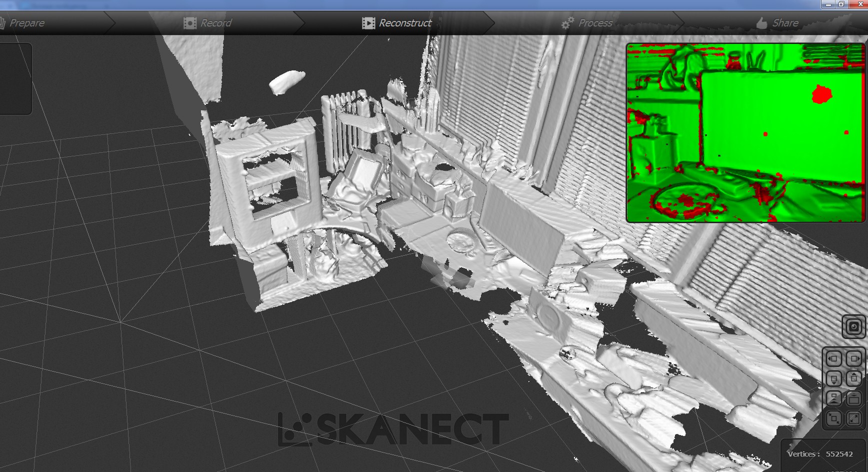Open the Prepare tab
The image size is (868, 472).
[x=26, y=23]
